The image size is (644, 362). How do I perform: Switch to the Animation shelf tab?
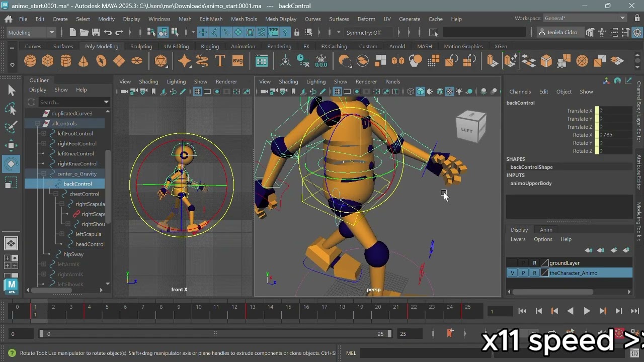(x=243, y=46)
